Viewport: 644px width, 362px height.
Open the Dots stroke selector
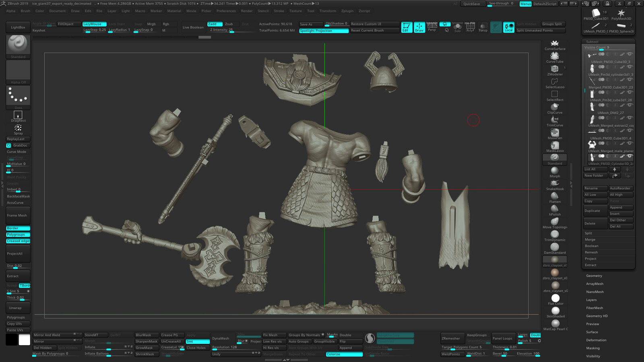[x=18, y=97]
